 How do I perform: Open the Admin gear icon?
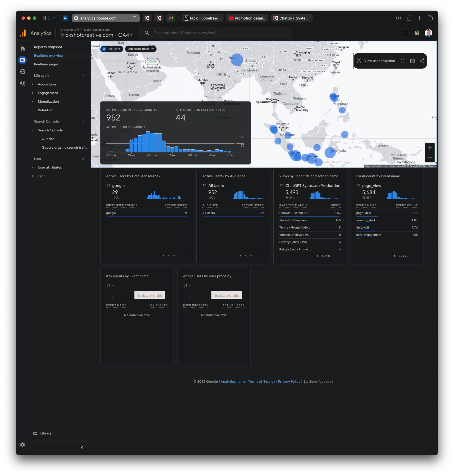coord(23,445)
